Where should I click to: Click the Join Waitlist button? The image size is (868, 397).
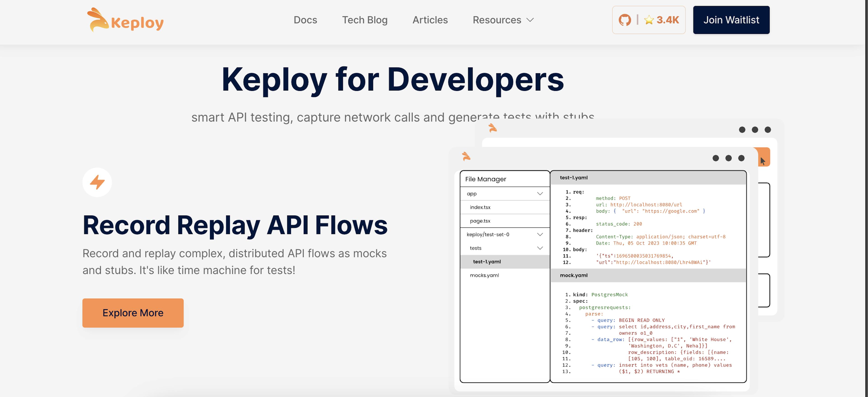click(731, 20)
